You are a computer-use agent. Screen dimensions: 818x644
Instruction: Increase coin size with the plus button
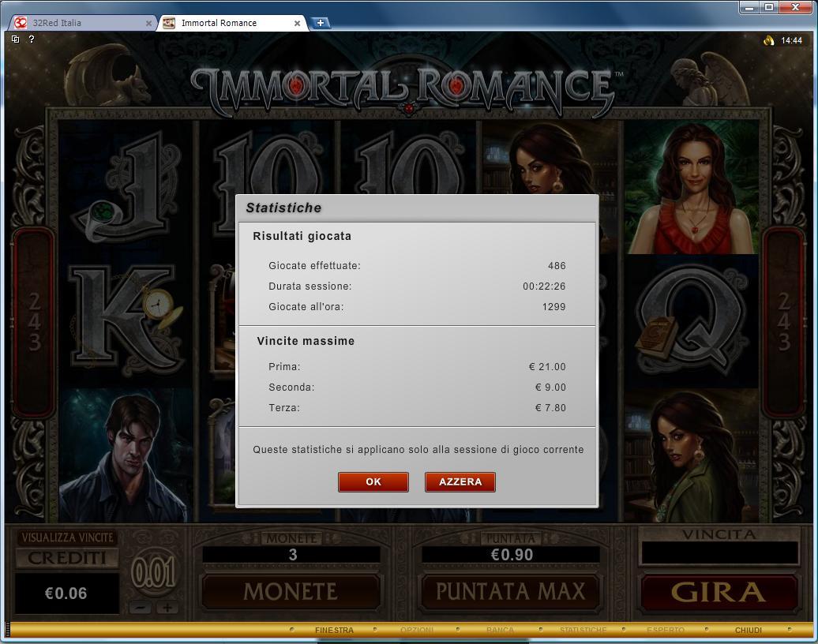(x=167, y=608)
